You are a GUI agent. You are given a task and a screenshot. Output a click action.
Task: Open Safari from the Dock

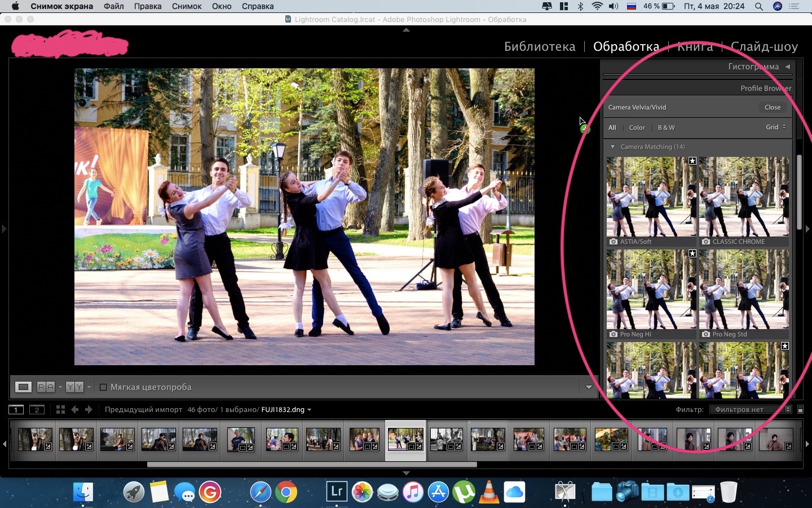(261, 492)
